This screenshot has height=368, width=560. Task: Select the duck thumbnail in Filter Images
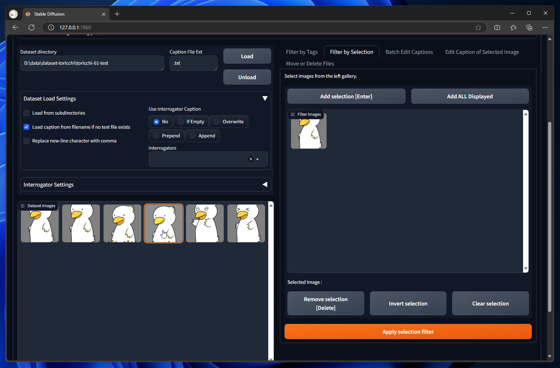pos(309,131)
